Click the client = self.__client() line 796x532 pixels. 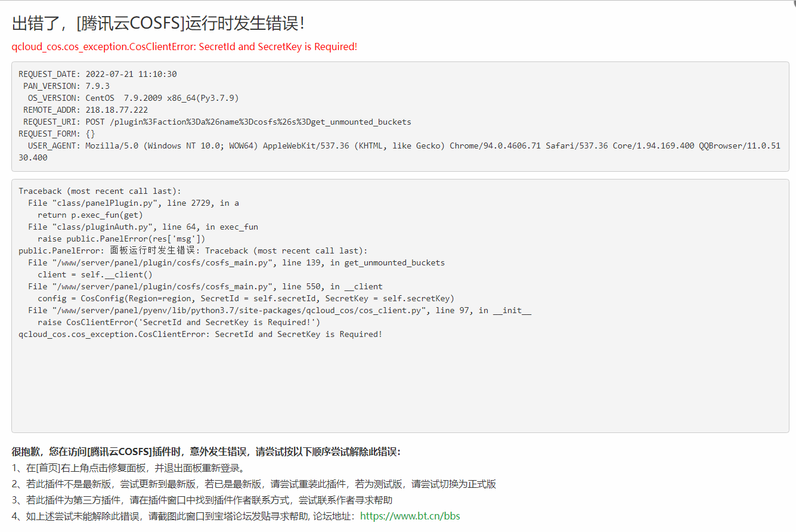(x=95, y=274)
